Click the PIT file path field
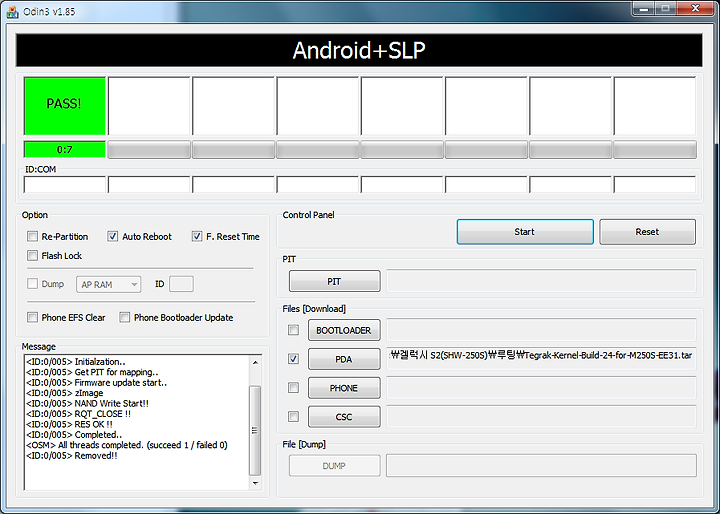The height and width of the screenshot is (514, 720). (x=541, y=281)
